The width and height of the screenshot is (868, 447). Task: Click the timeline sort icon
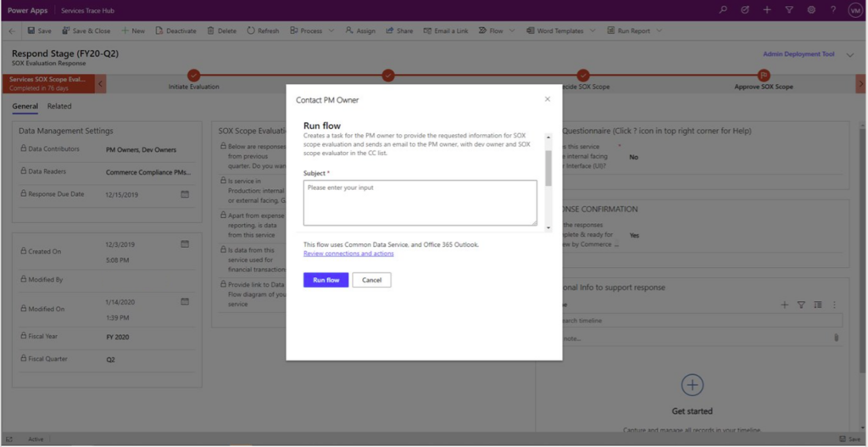click(818, 305)
